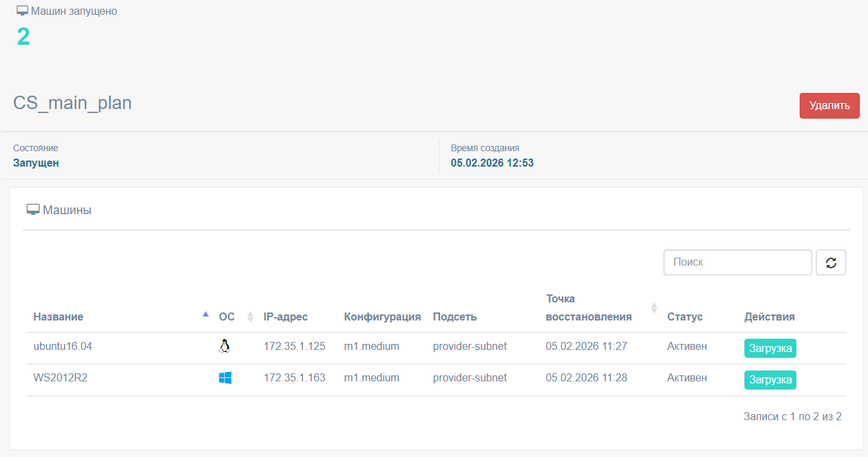Click the Загрузка button in the ubuntu16.04 row
This screenshot has height=457, width=868.
coord(770,349)
